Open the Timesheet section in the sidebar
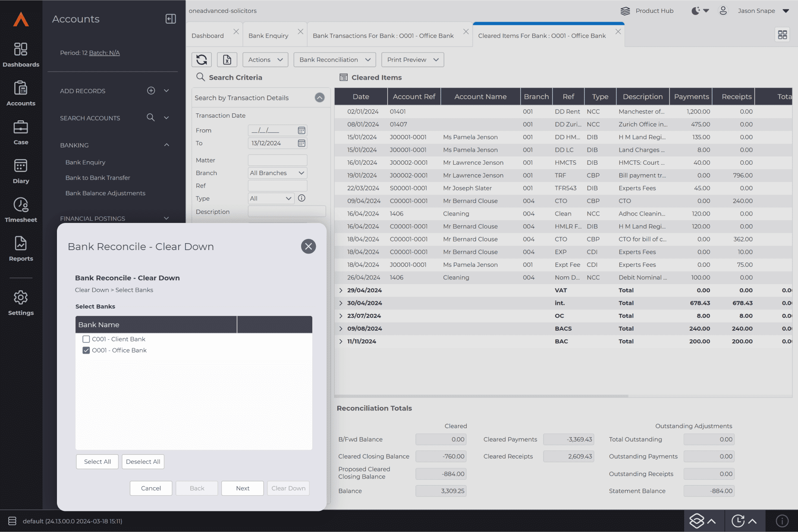The image size is (798, 532). [21, 210]
